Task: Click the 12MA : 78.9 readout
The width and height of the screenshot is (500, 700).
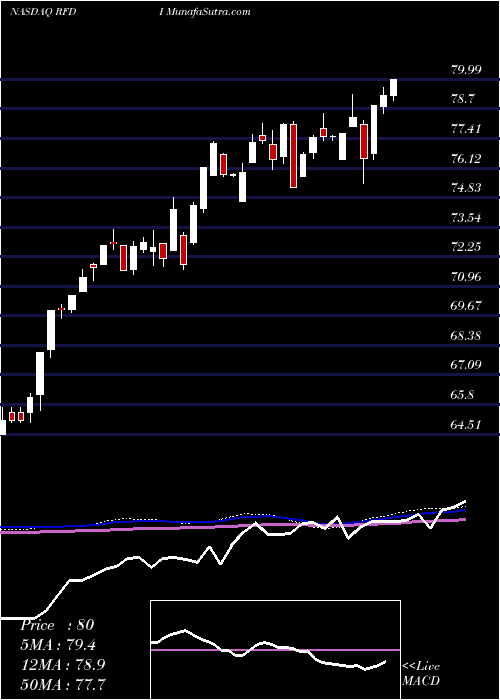Action: point(63,664)
